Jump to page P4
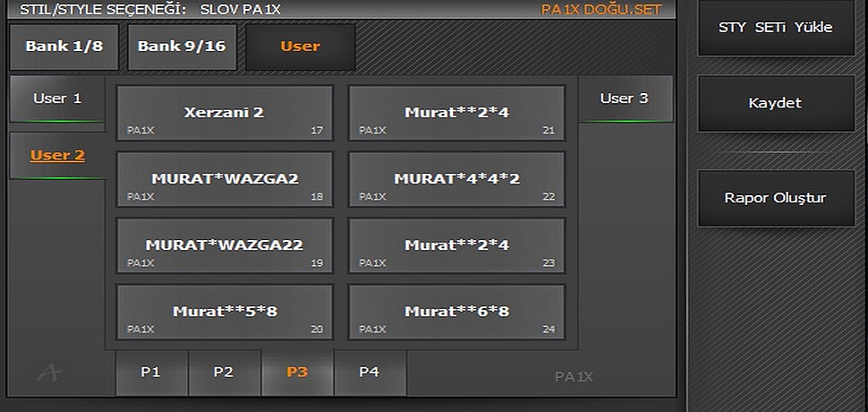868x412 pixels. click(370, 373)
